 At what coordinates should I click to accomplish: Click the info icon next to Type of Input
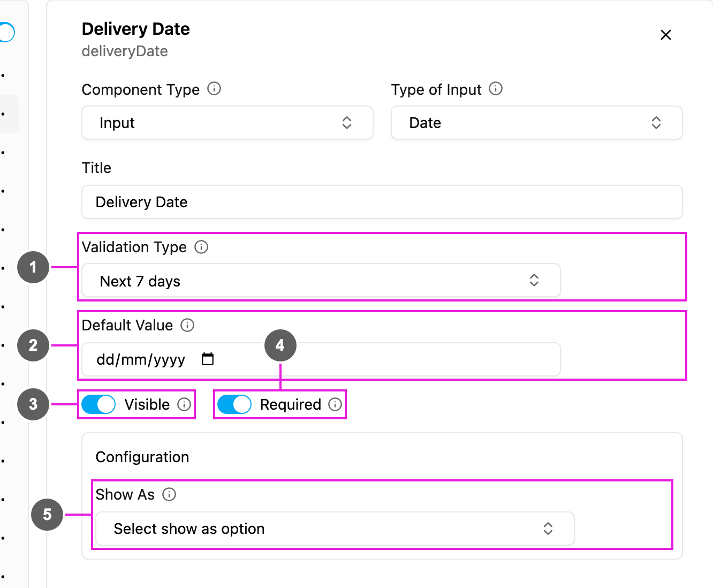point(496,89)
